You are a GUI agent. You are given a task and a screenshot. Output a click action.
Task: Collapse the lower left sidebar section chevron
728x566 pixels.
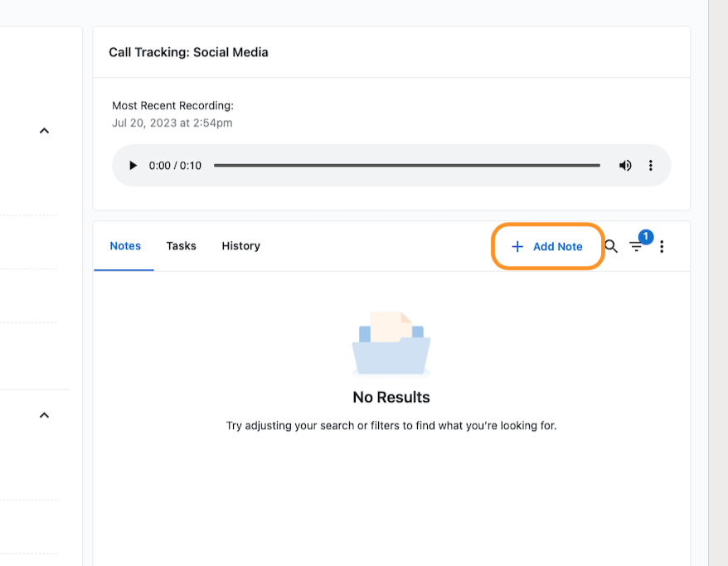(45, 415)
